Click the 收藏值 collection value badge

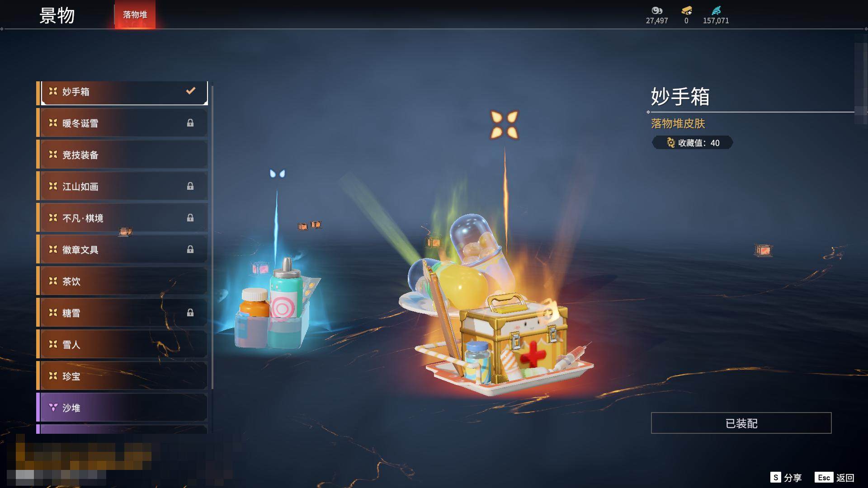(x=692, y=143)
